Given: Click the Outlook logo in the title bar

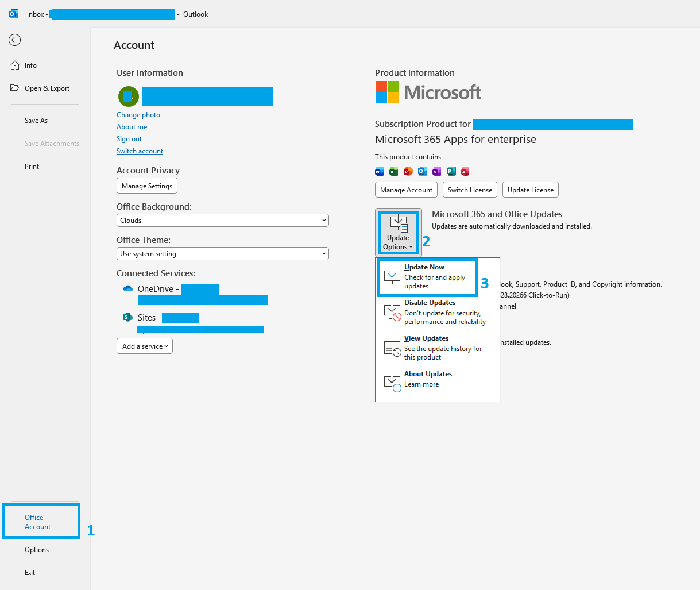Looking at the screenshot, I should [14, 14].
